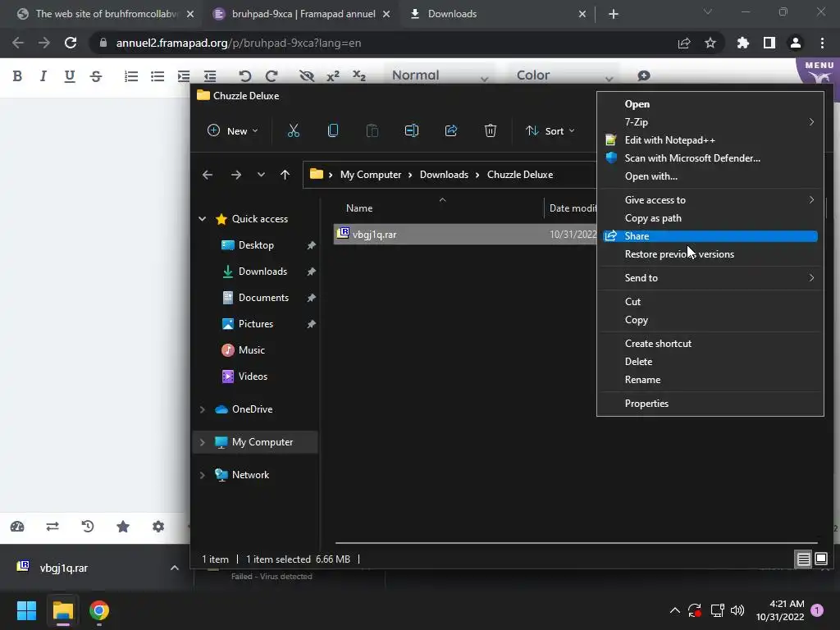Go up one folder level in Explorer
This screenshot has height=630, width=840.
point(285,175)
